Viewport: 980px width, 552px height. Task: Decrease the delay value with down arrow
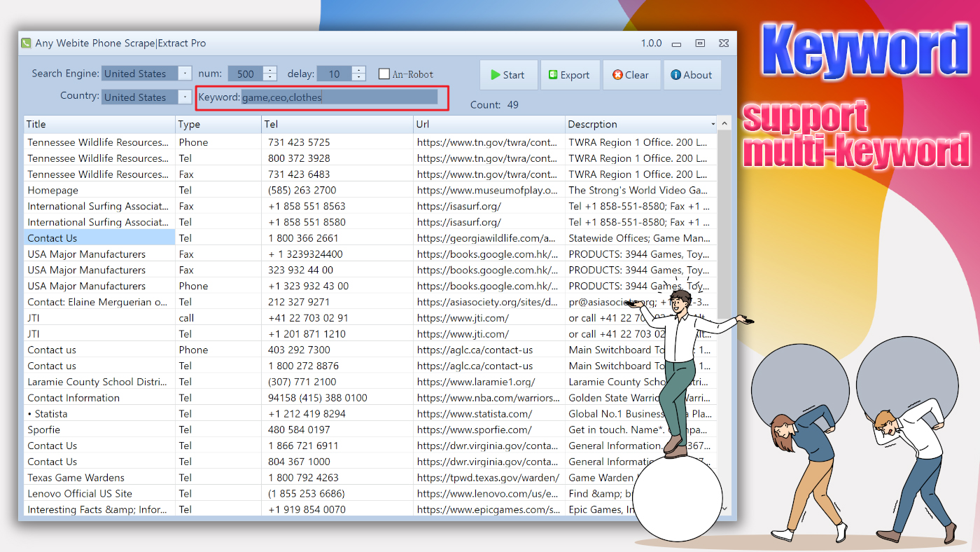358,77
